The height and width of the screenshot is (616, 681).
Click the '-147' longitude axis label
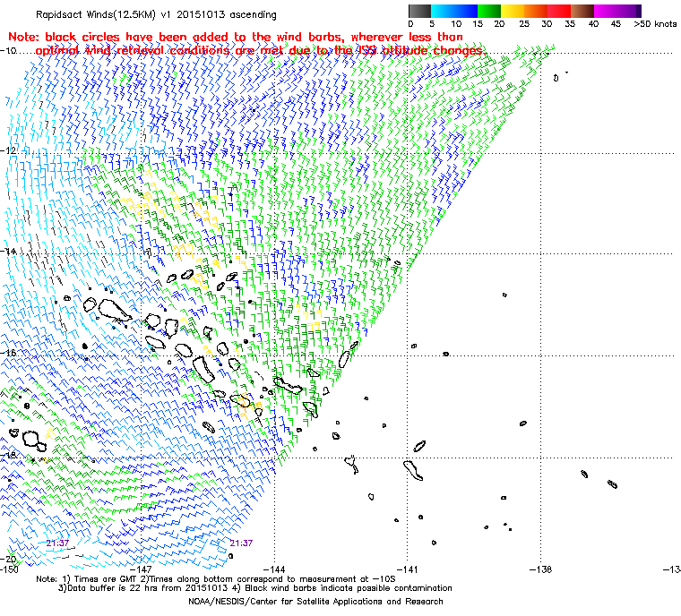(141, 569)
